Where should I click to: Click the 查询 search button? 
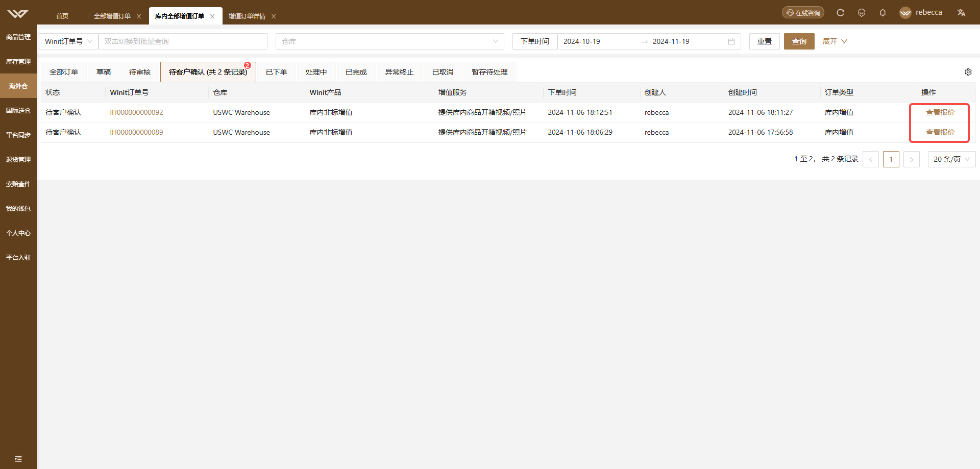click(799, 41)
